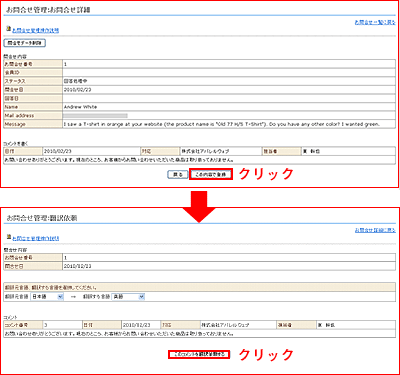400x375 pixels.
Task: Click the language selection instruction banner text
Action: tap(51, 287)
